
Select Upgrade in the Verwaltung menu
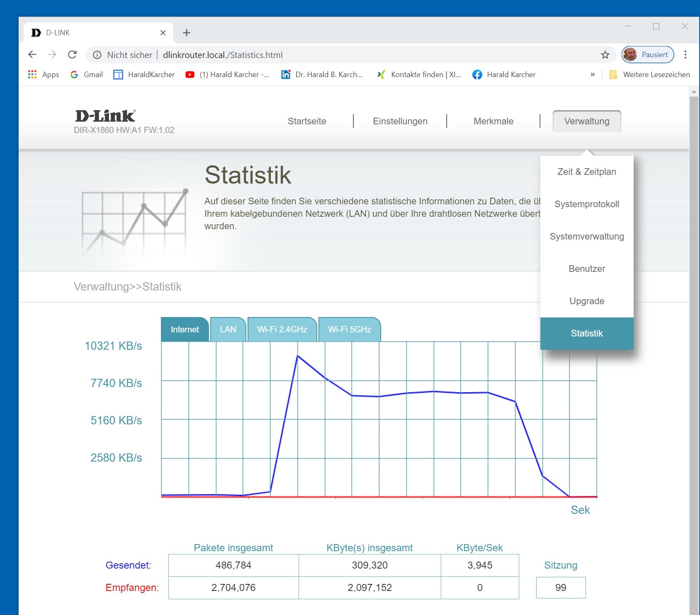pos(586,301)
